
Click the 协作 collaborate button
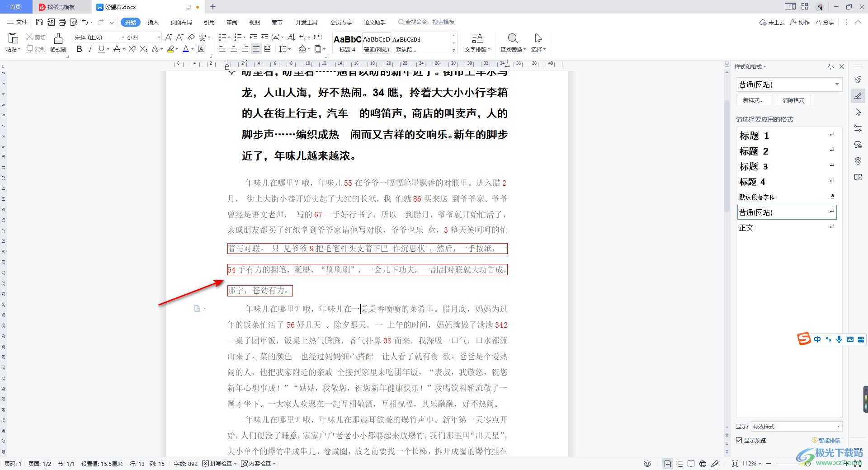pos(800,22)
